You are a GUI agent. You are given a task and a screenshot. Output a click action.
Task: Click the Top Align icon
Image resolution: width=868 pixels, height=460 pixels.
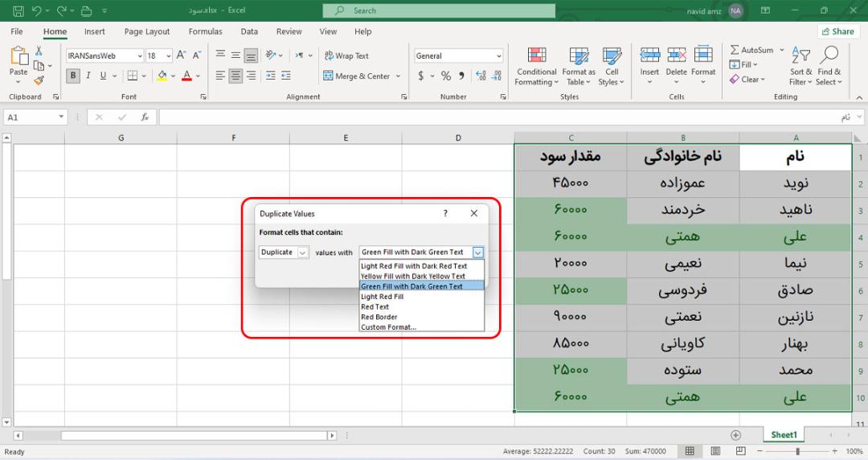(220, 55)
